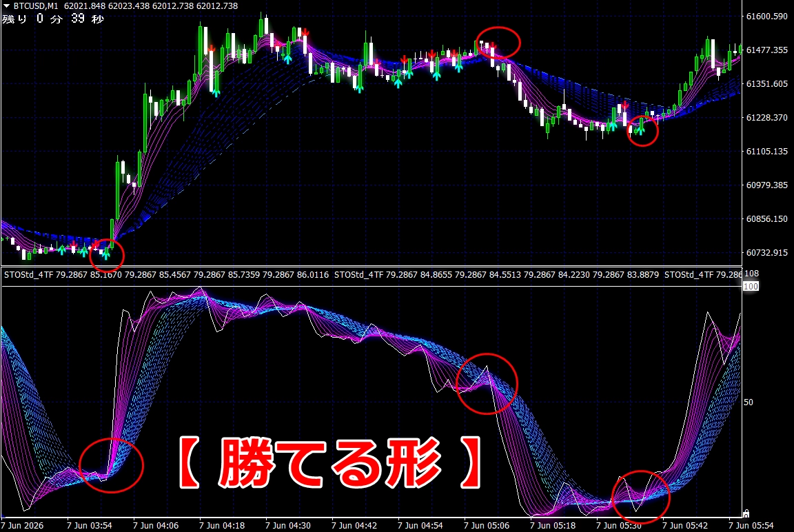Click the 61105.135 price axis label
Viewport: 794px width, 532px height.
point(766,152)
